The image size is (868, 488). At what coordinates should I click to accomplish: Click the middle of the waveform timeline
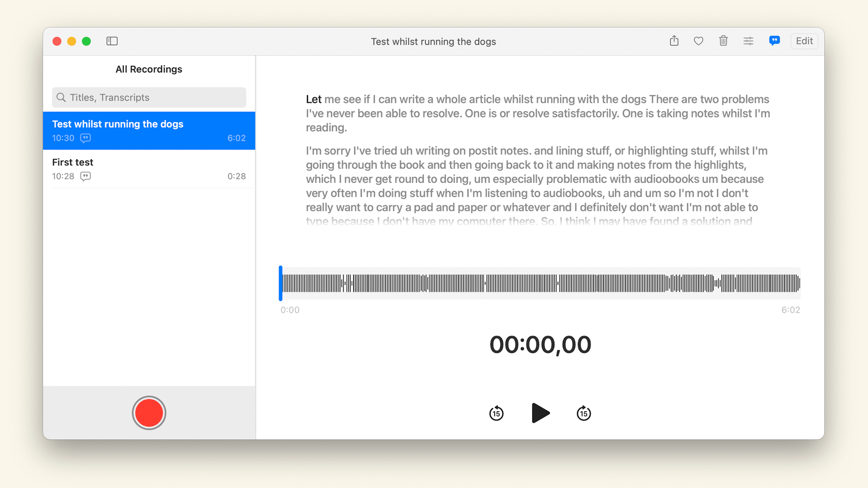(540, 283)
